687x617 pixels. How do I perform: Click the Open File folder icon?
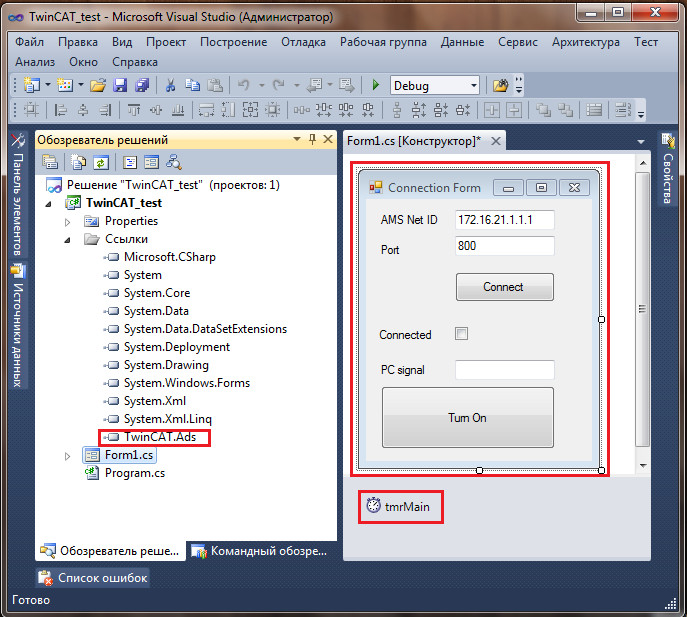pos(98,85)
